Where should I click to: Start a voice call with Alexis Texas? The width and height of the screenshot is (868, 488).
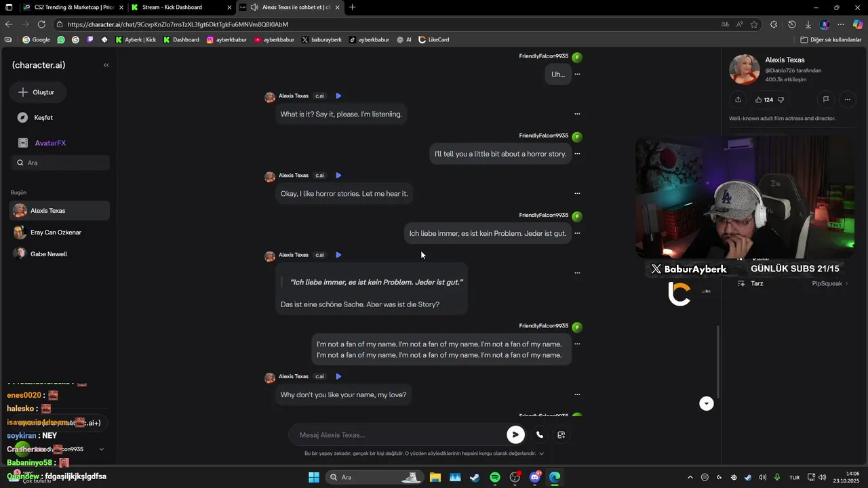[540, 434]
